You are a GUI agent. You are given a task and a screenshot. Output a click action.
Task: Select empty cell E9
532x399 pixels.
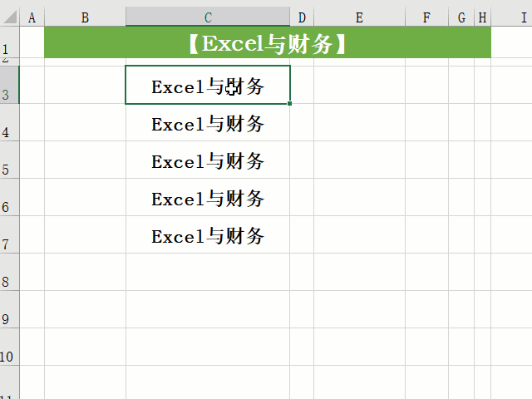pyautogui.click(x=359, y=310)
